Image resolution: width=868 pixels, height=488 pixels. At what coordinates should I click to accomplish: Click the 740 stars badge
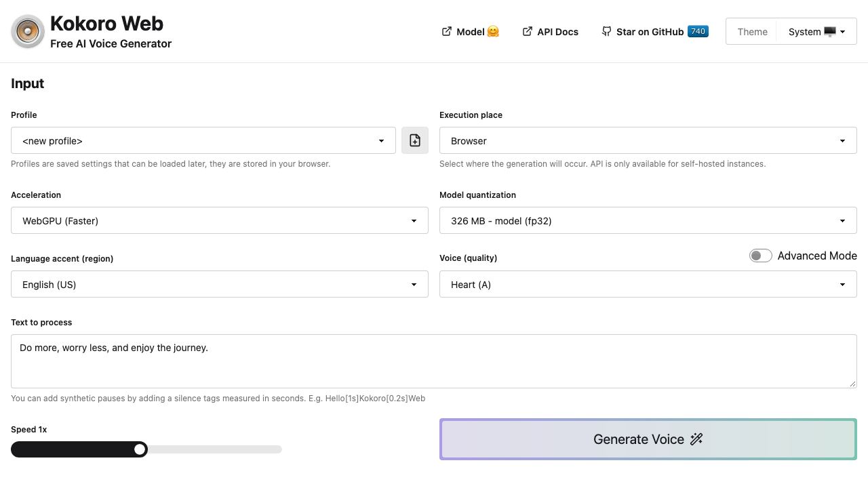click(x=698, y=31)
